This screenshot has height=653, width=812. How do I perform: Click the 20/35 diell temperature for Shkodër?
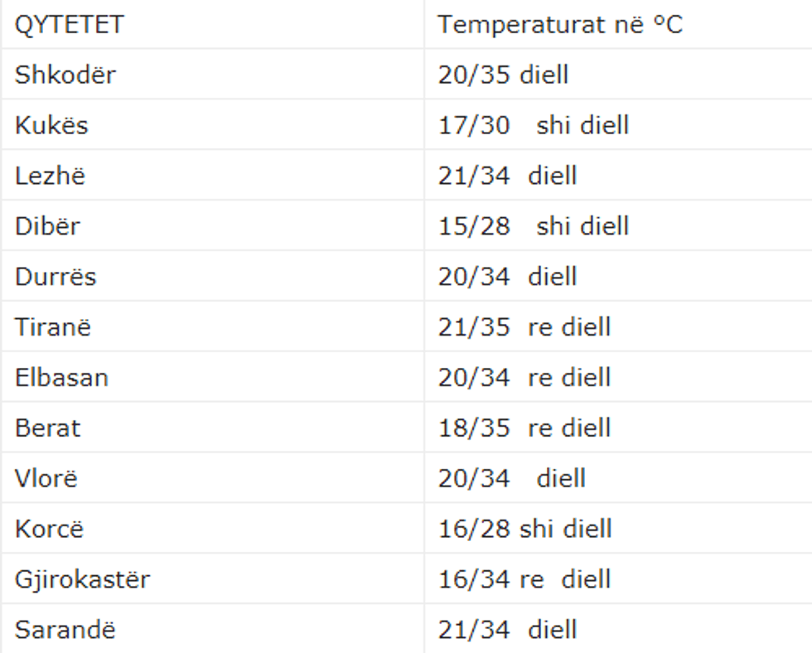(x=503, y=75)
